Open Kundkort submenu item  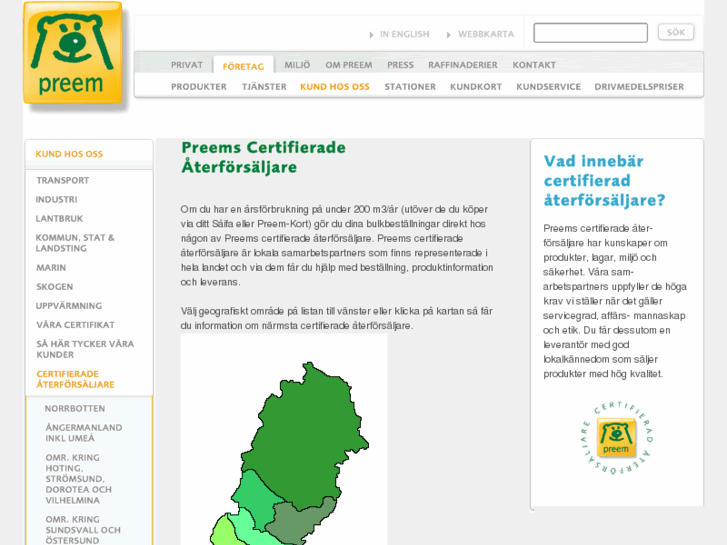476,87
